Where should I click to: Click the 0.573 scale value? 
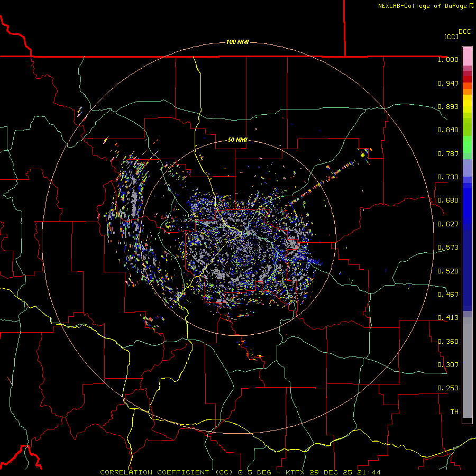[x=448, y=248]
